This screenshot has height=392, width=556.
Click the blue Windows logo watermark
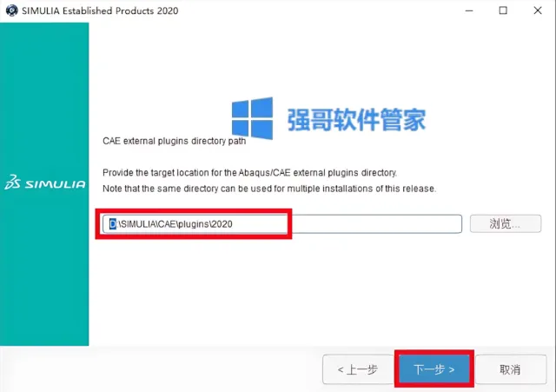[253, 118]
